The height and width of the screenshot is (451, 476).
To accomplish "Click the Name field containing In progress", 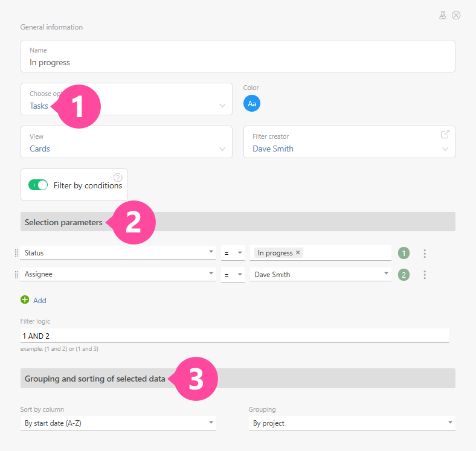I will point(237,62).
